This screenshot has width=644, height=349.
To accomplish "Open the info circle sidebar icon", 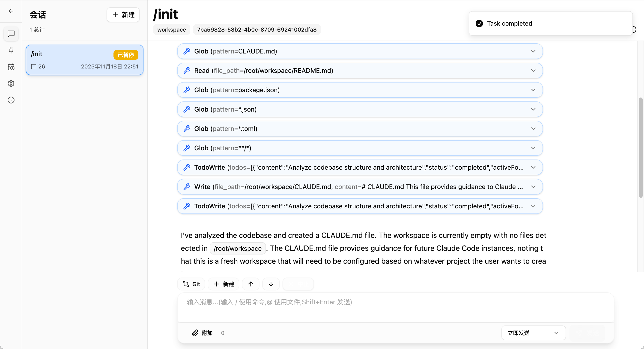I will [11, 100].
